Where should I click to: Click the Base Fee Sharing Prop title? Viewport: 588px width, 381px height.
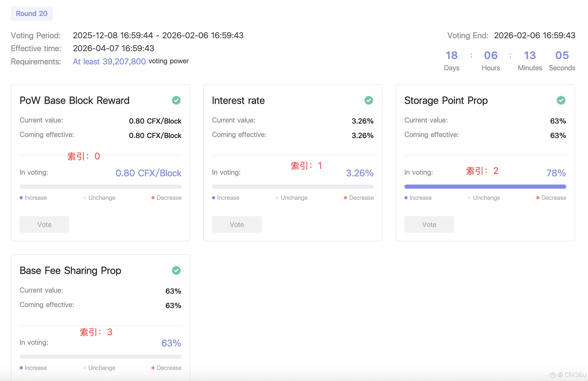point(70,271)
